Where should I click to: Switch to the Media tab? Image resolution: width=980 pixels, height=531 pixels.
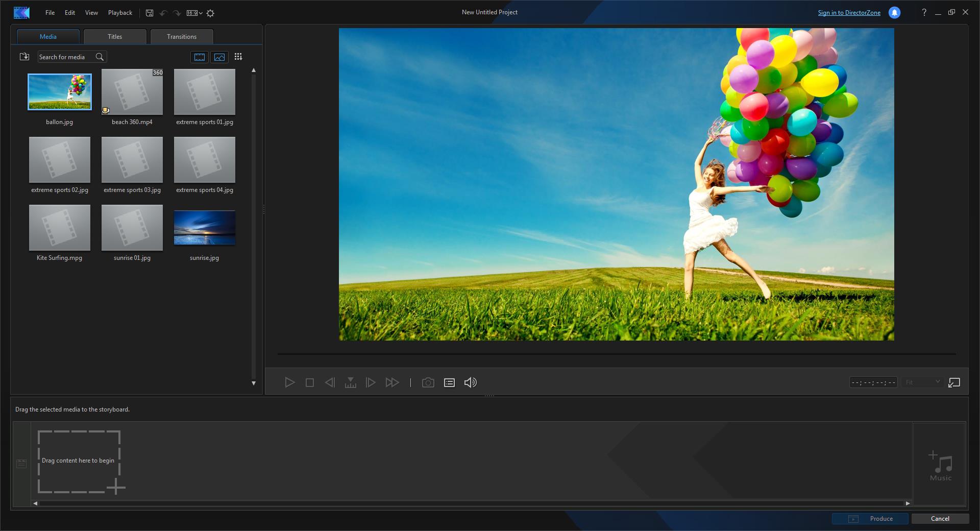click(48, 37)
